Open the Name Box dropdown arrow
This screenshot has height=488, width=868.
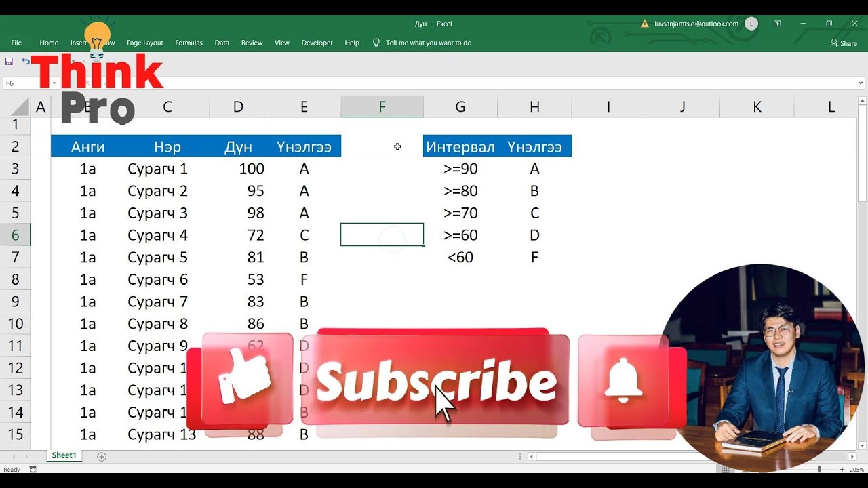54,83
